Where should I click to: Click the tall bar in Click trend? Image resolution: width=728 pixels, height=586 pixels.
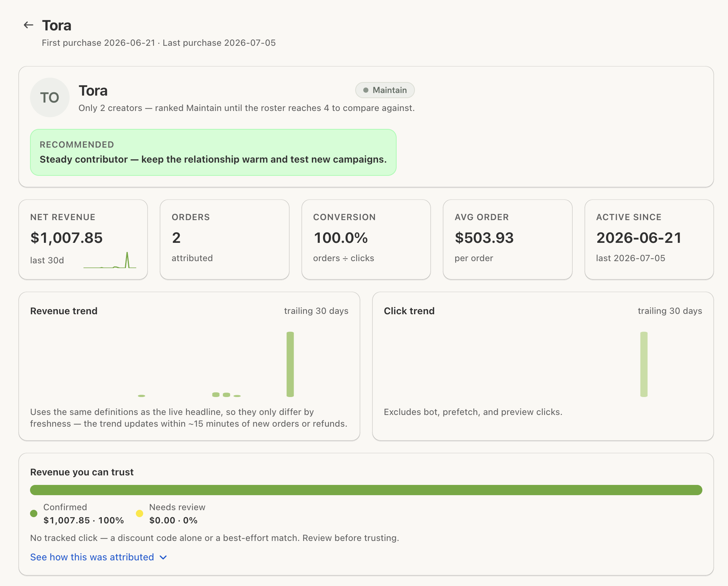click(644, 364)
